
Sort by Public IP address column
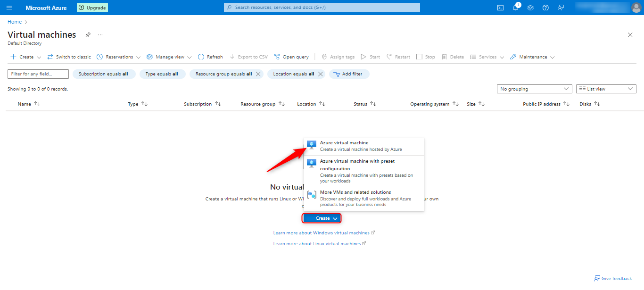(546, 104)
